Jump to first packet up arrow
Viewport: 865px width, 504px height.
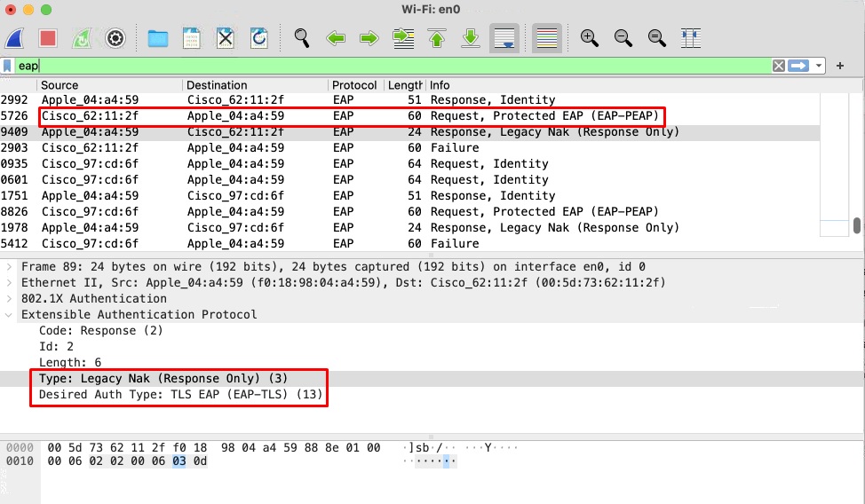(x=437, y=38)
